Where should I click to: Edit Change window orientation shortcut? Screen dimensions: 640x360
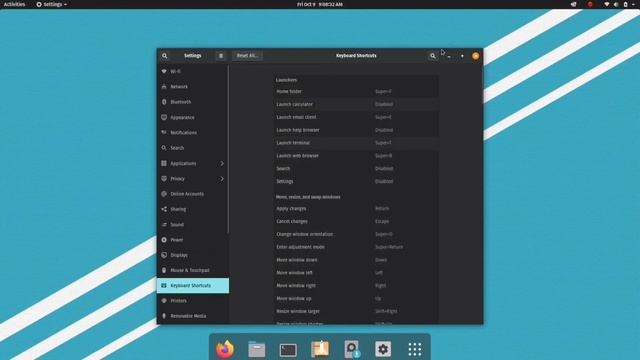(356, 234)
